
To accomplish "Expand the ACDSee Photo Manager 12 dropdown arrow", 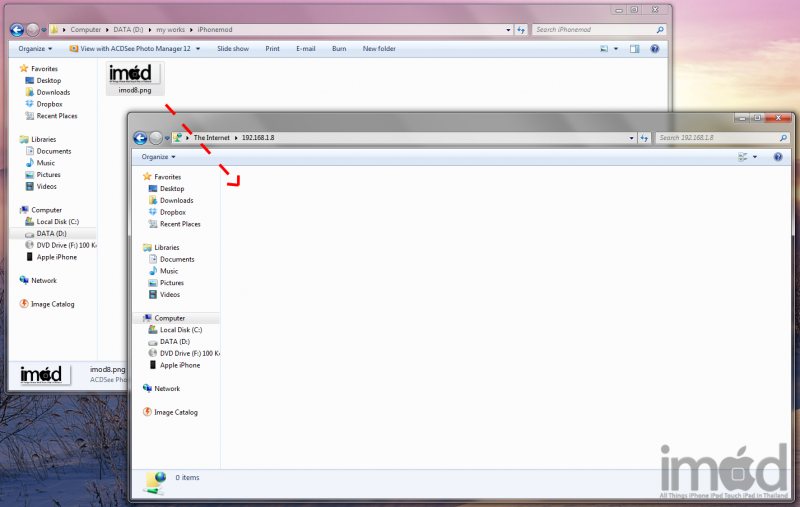I will point(198,48).
